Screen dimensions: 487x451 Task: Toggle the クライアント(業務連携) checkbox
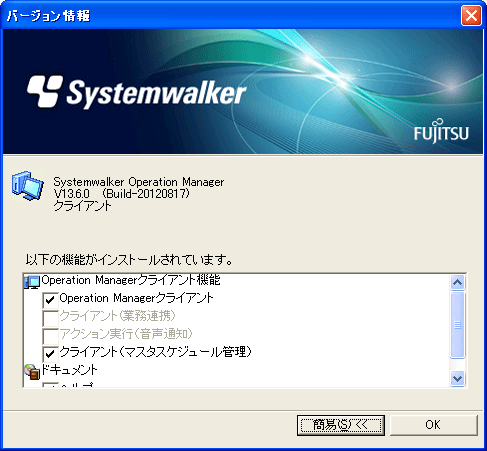[x=50, y=318]
